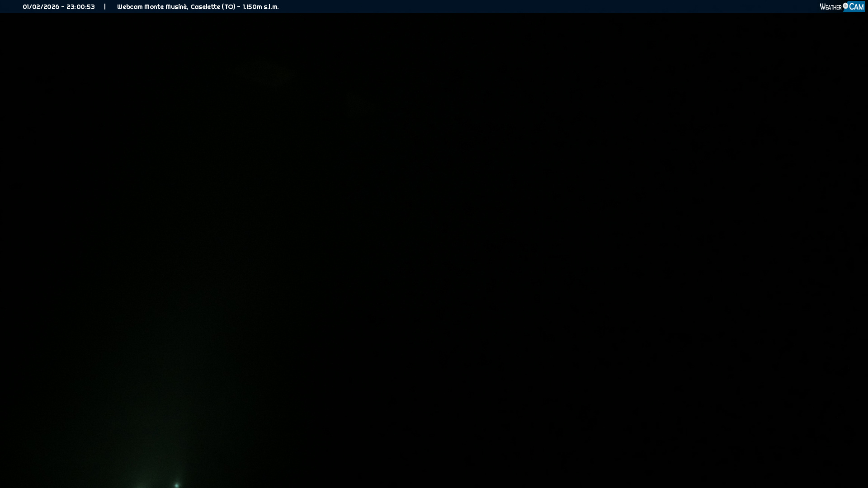Click the dash before the altitude label
This screenshot has height=488, width=868.
238,7
